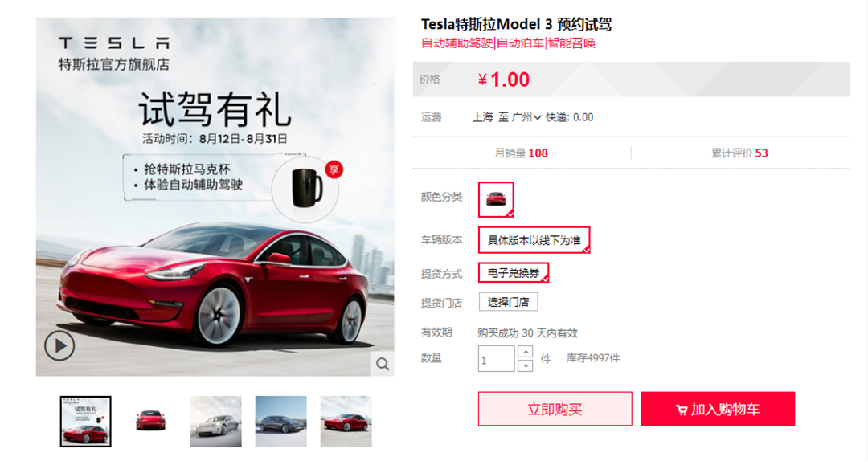
Task: Increase quantity with the up arrow
Action: (526, 352)
